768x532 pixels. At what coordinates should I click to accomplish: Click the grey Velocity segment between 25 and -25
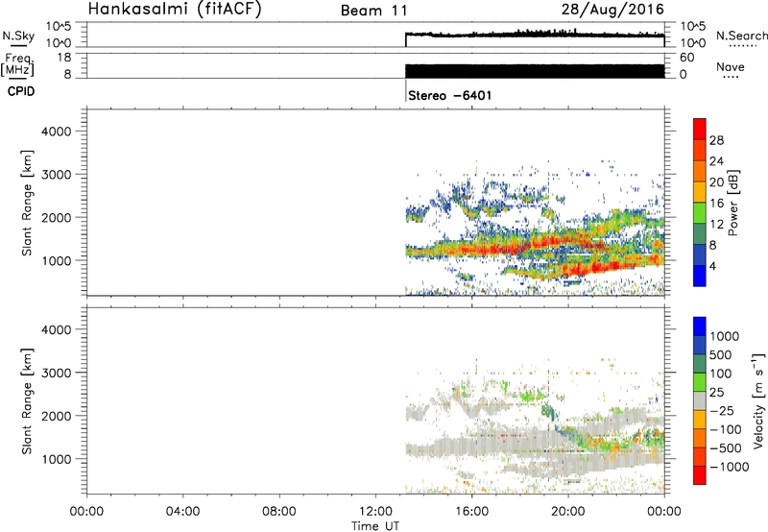[700, 400]
